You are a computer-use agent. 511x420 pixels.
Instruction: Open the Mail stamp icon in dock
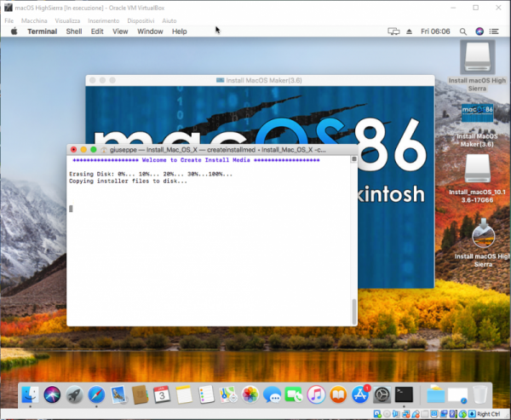[x=118, y=394]
